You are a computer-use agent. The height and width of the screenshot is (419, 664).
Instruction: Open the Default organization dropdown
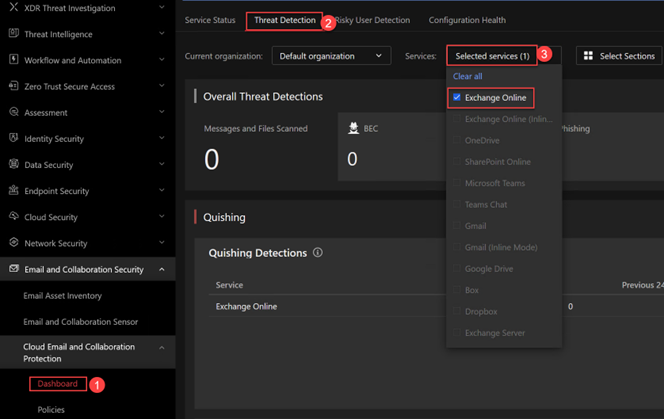coord(331,56)
